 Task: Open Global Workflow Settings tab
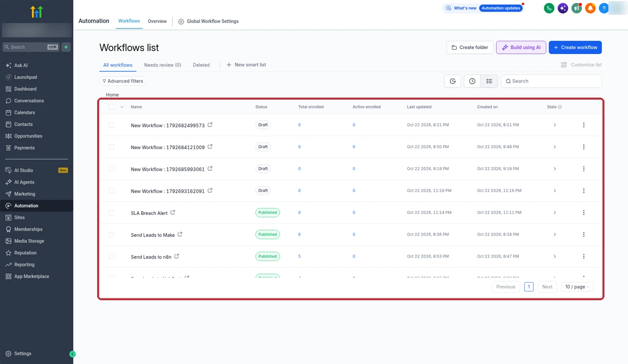[x=209, y=22]
